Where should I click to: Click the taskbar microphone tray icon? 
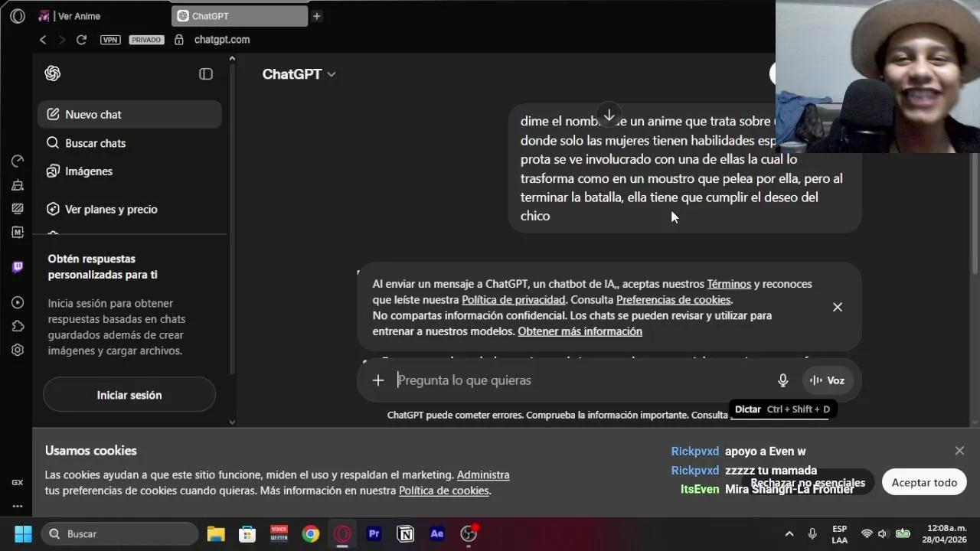point(812,534)
